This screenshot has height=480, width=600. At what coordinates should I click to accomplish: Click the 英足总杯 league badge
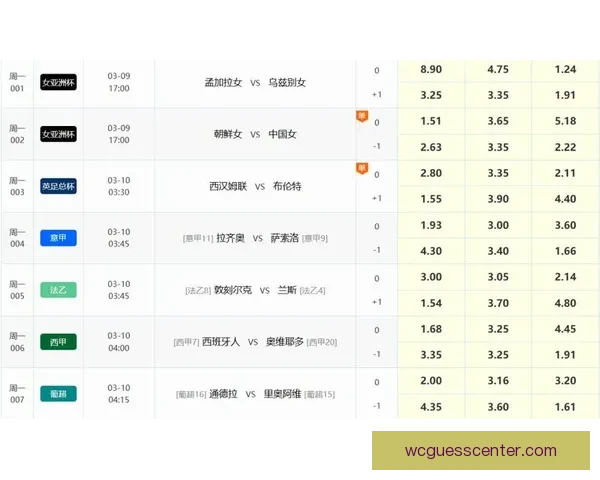tap(58, 186)
